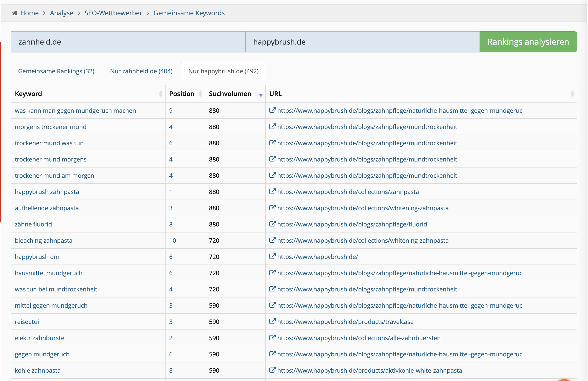588x381 pixels.
Task: Open keyword 'bleaching zahnpasta'
Action: [x=43, y=241]
